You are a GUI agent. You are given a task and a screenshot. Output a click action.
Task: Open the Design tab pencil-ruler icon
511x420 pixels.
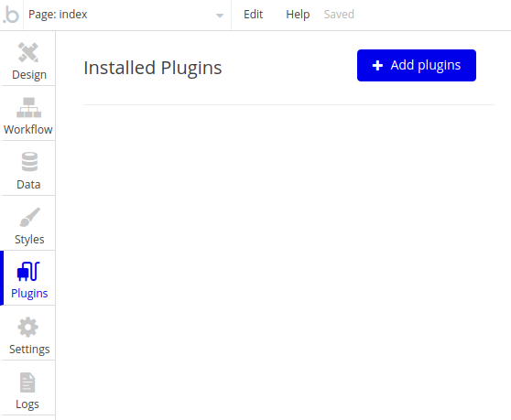point(28,52)
